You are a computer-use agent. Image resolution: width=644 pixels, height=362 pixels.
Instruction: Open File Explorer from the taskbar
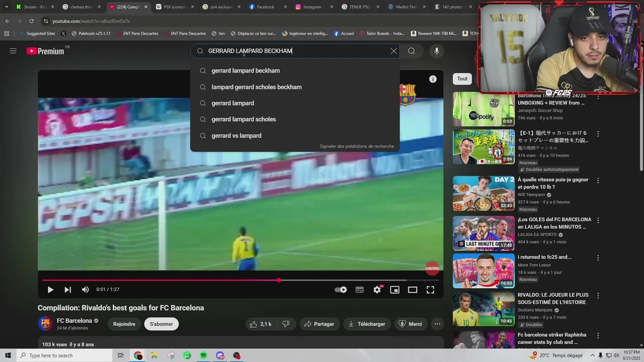coord(154,355)
